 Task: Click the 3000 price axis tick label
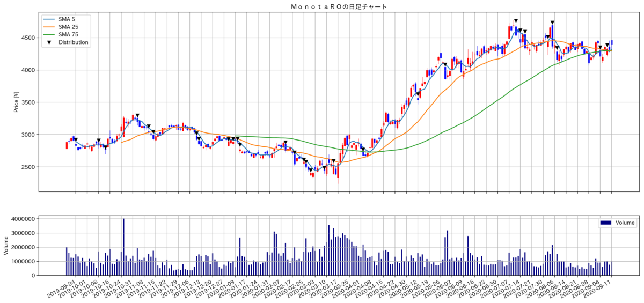(x=28, y=135)
